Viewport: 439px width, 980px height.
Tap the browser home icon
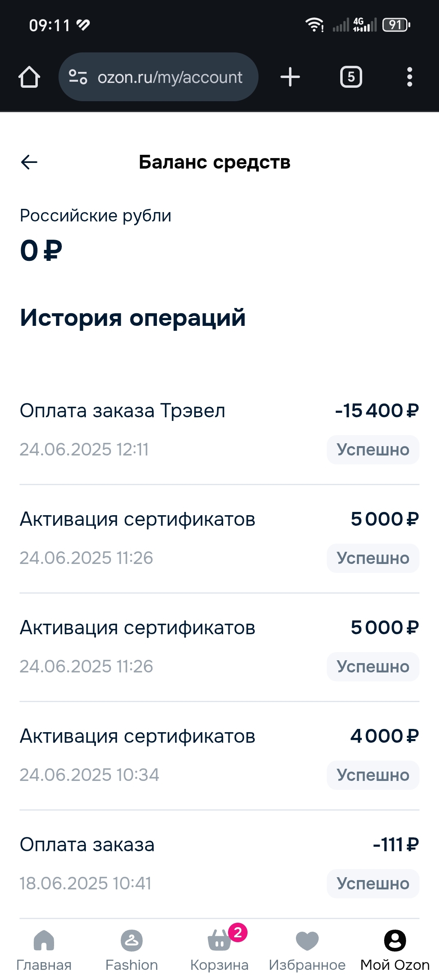click(x=29, y=77)
